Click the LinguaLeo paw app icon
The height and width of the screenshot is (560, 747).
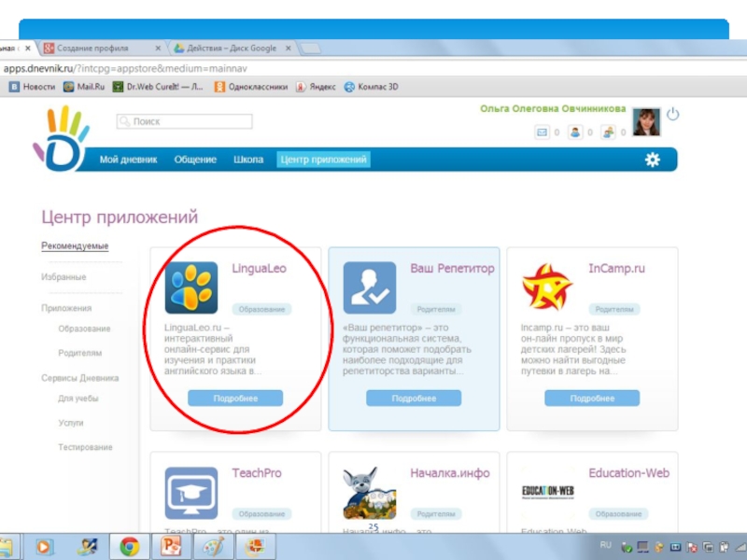tap(191, 287)
